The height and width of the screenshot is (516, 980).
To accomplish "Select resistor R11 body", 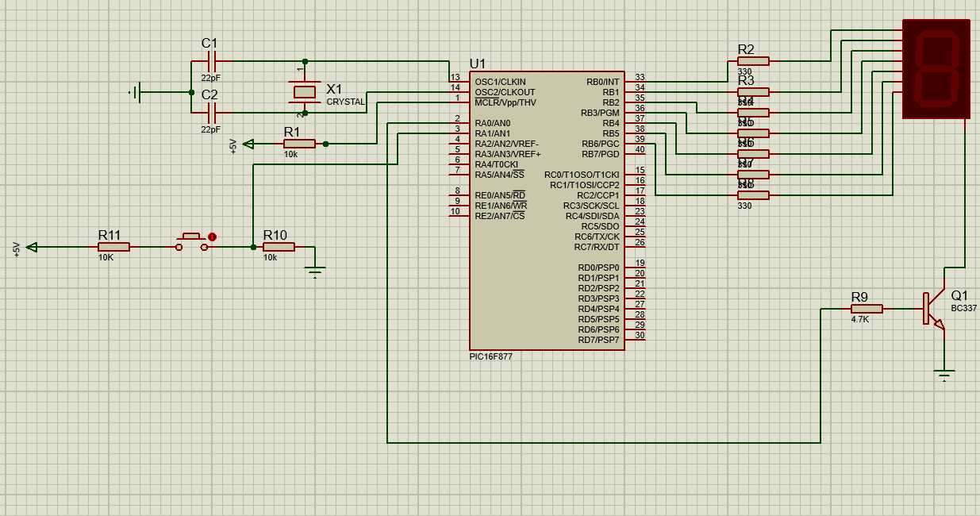I will (113, 247).
